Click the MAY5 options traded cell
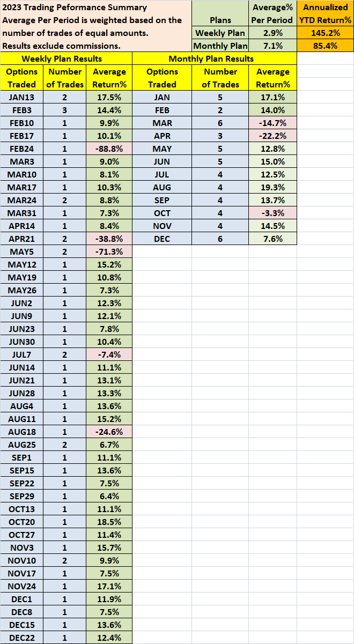The image size is (354, 644). pos(22,251)
